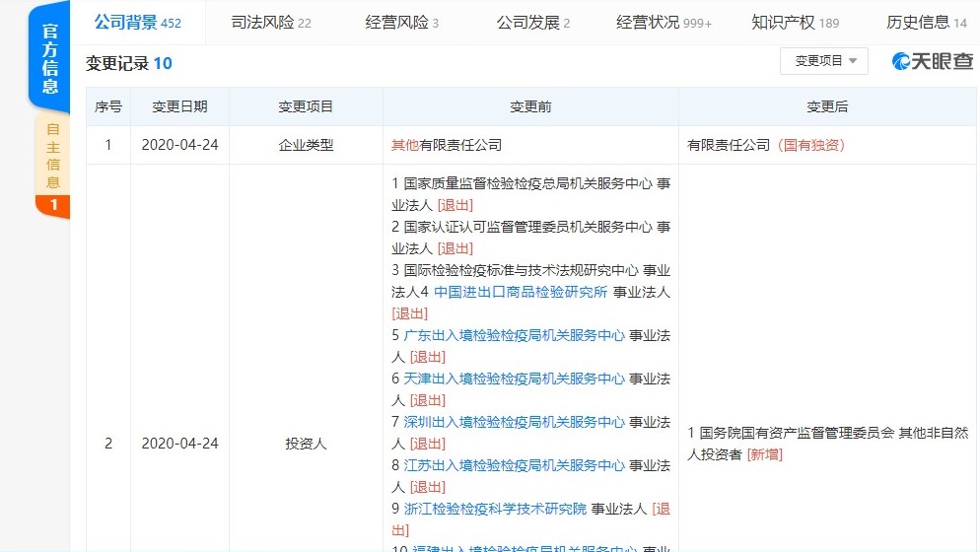
Task: Click the date 2020-04-24 in row 2
Action: point(180,444)
